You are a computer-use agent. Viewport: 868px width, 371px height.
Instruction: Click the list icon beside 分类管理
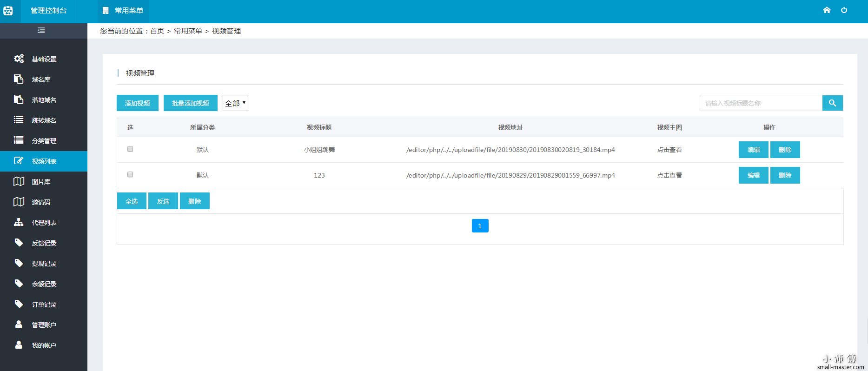pyautogui.click(x=19, y=140)
